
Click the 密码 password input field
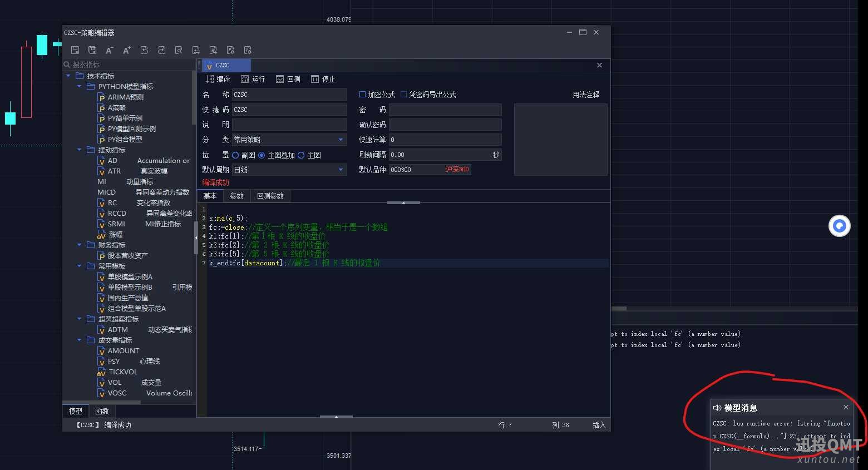[445, 110]
